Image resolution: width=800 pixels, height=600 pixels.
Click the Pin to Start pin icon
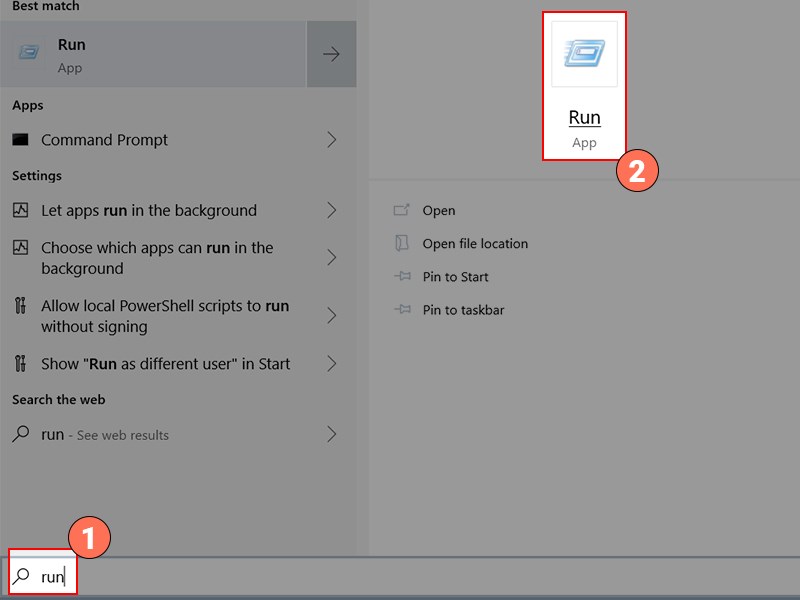[402, 277]
